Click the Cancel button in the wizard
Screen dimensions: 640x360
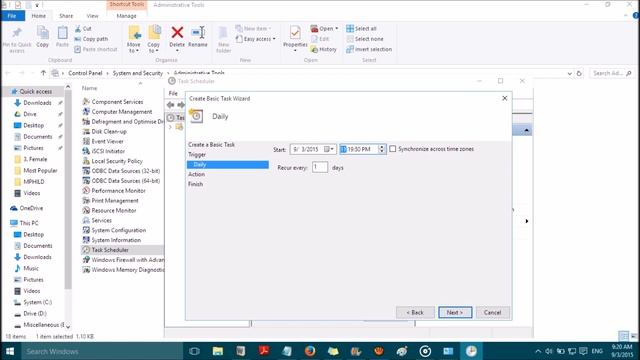(493, 312)
